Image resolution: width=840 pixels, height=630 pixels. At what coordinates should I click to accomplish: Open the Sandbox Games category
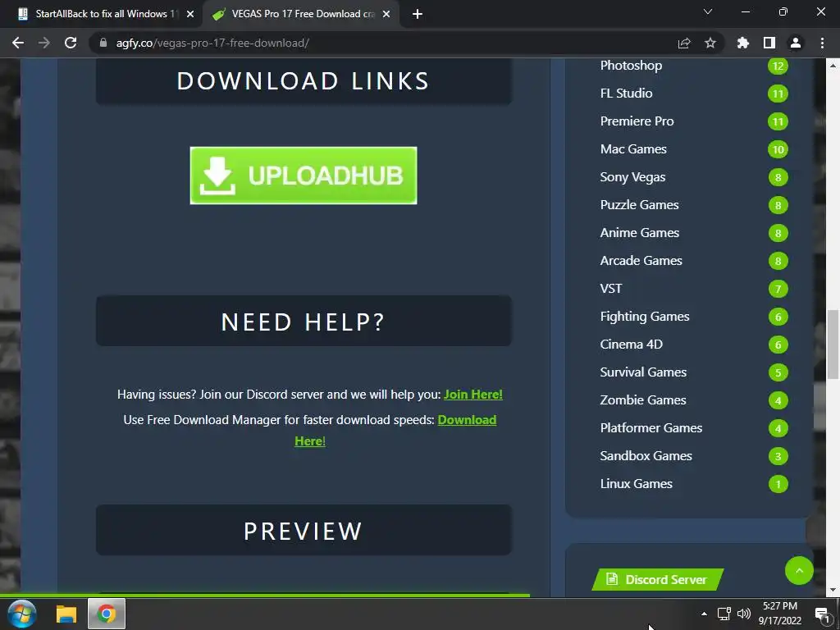[x=646, y=455]
